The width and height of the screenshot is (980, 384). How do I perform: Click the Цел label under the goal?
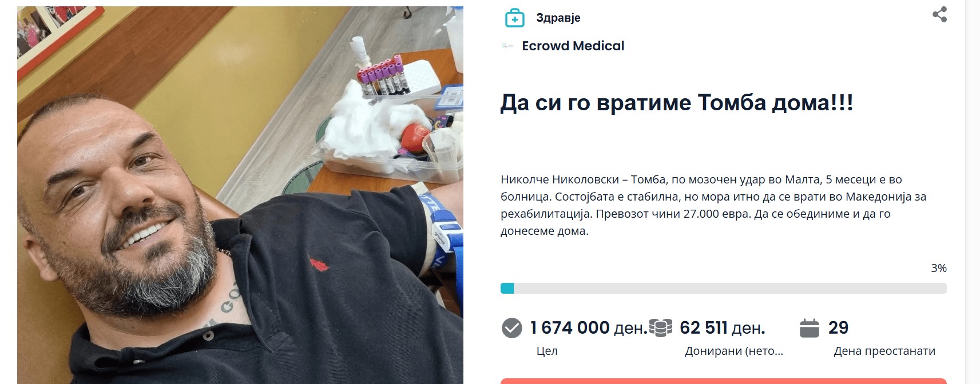(547, 351)
